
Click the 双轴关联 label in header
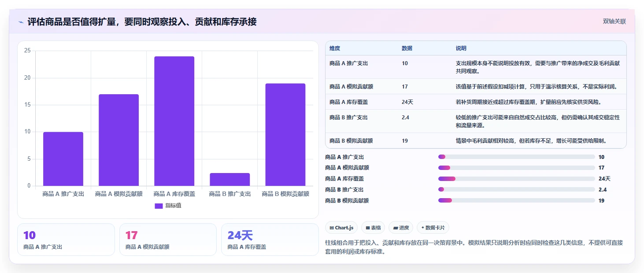click(614, 22)
